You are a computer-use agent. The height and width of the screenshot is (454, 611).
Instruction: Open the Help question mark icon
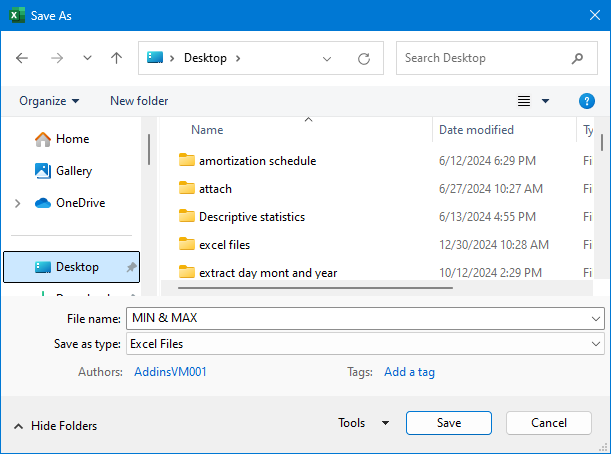[587, 101]
